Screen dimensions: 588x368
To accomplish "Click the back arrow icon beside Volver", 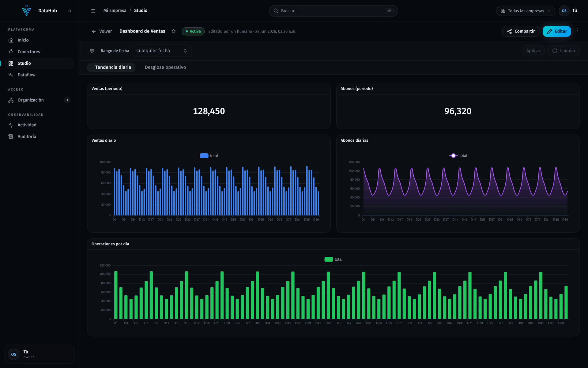I will click(x=94, y=31).
